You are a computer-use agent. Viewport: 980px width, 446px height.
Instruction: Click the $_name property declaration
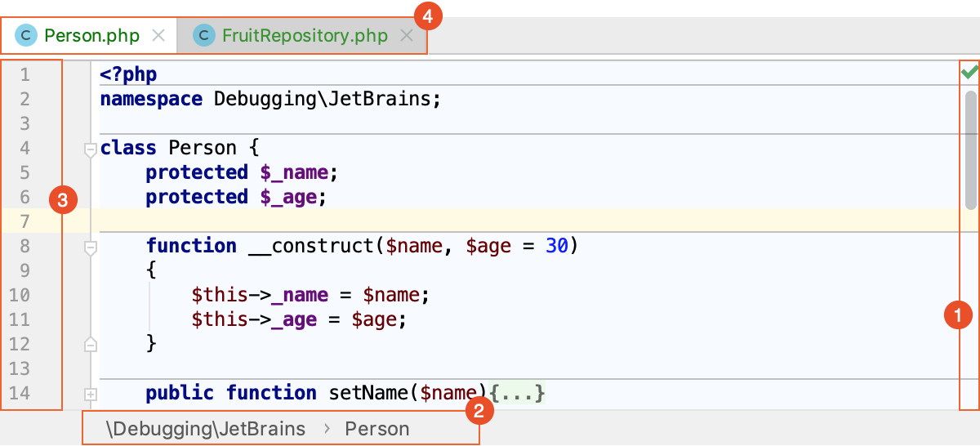coord(294,172)
